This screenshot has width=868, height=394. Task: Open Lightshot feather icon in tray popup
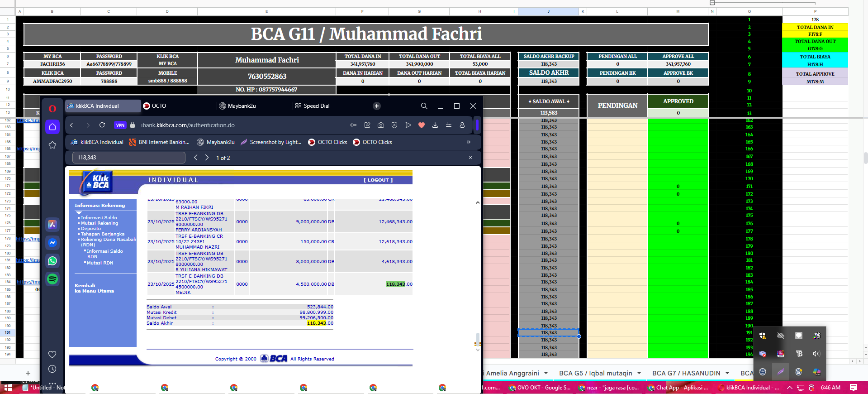781,372
